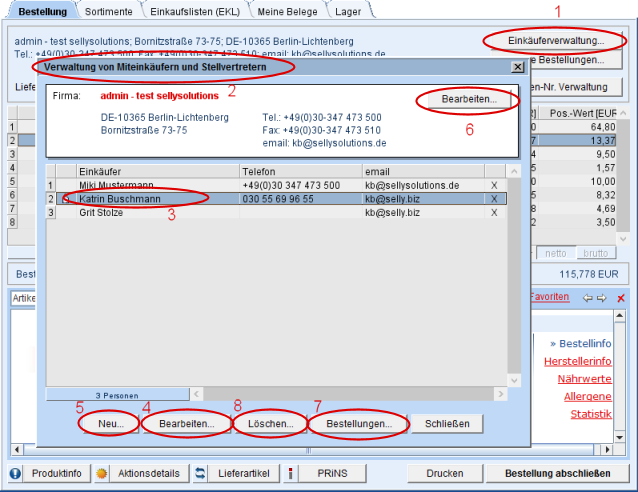
Task: Click bottom panel horizontal scroll left arrow
Action: point(17,450)
